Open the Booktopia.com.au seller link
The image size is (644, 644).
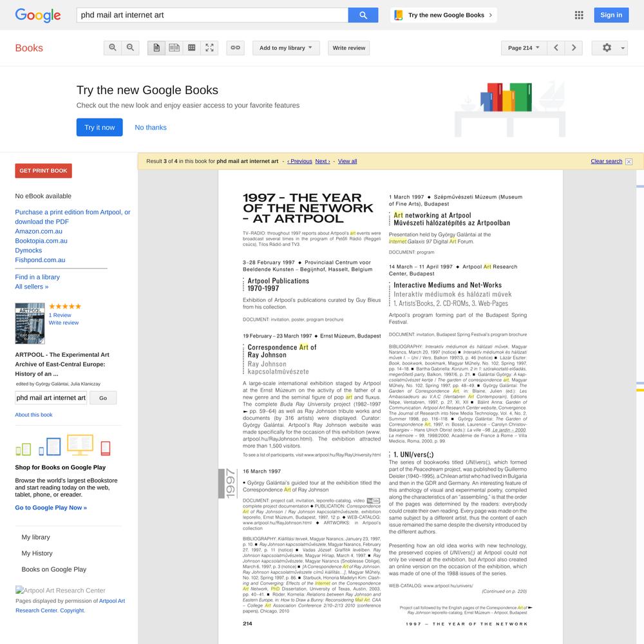point(41,241)
